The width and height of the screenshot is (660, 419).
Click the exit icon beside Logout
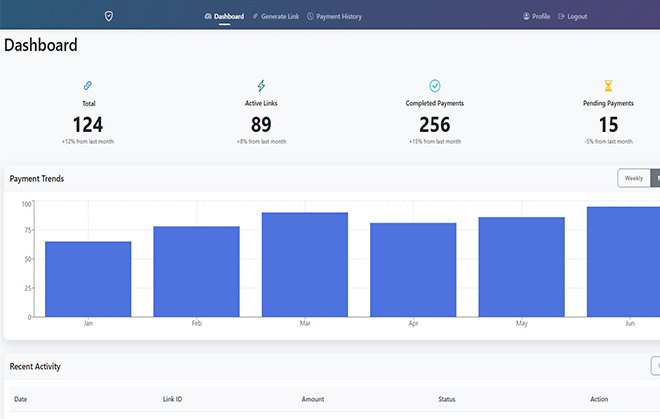(x=561, y=16)
